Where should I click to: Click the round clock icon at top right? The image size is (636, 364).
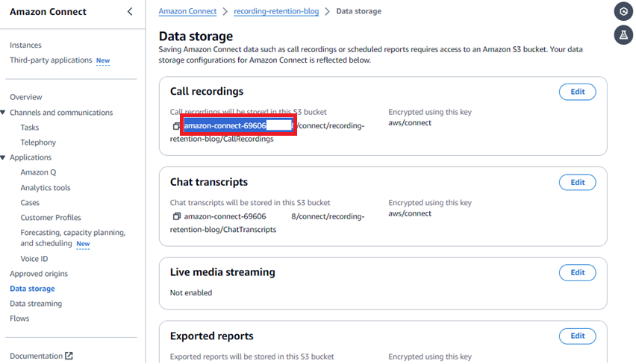623,12
